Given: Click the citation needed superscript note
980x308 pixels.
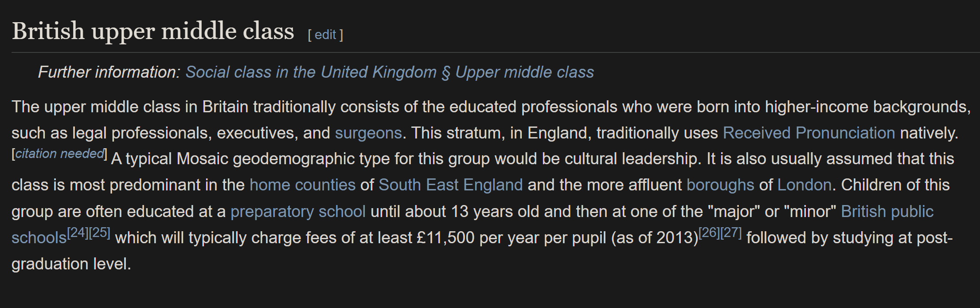Looking at the screenshot, I should [x=59, y=154].
